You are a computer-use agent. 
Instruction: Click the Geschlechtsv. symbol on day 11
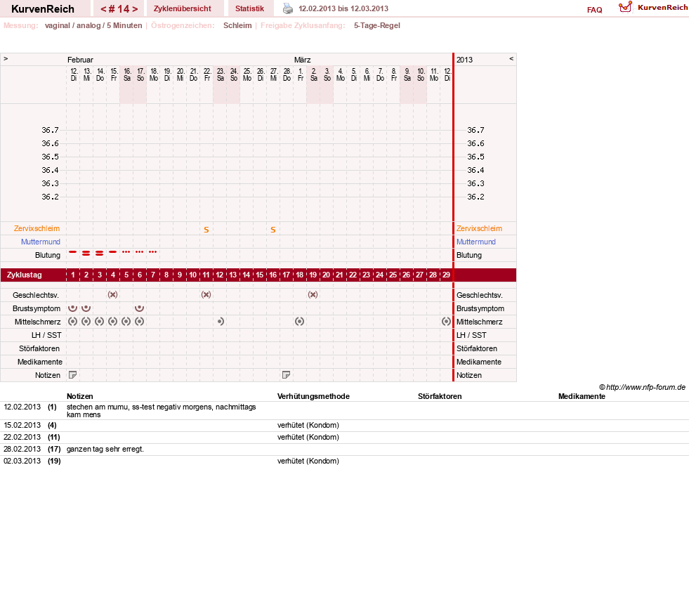[x=206, y=294]
